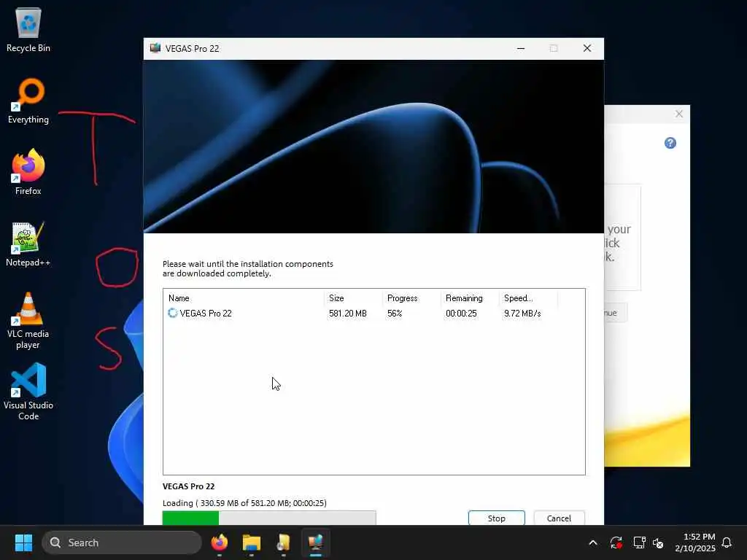Show hidden system tray icons
Image resolution: width=747 pixels, height=560 pixels.
pos(593,542)
